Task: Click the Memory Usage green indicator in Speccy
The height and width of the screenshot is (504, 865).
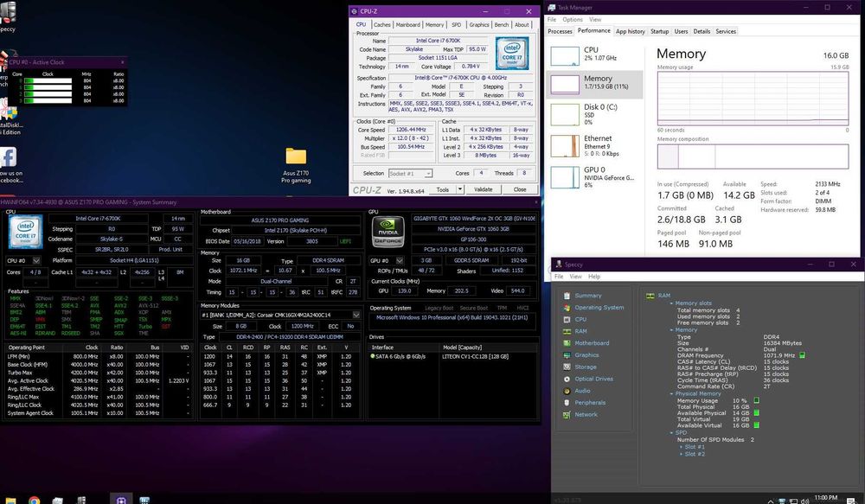Action: click(x=756, y=400)
